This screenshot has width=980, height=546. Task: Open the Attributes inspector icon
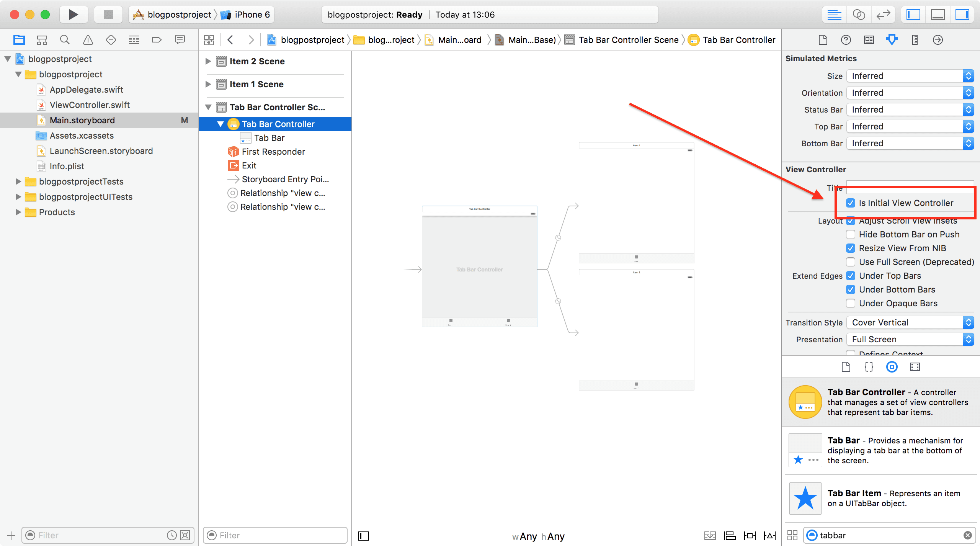click(x=892, y=39)
